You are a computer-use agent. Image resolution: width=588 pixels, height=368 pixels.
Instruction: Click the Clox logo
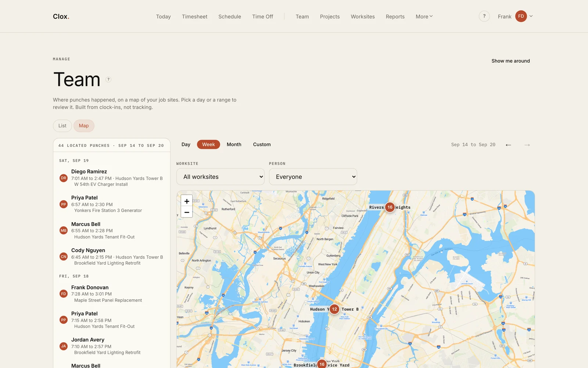(x=61, y=17)
